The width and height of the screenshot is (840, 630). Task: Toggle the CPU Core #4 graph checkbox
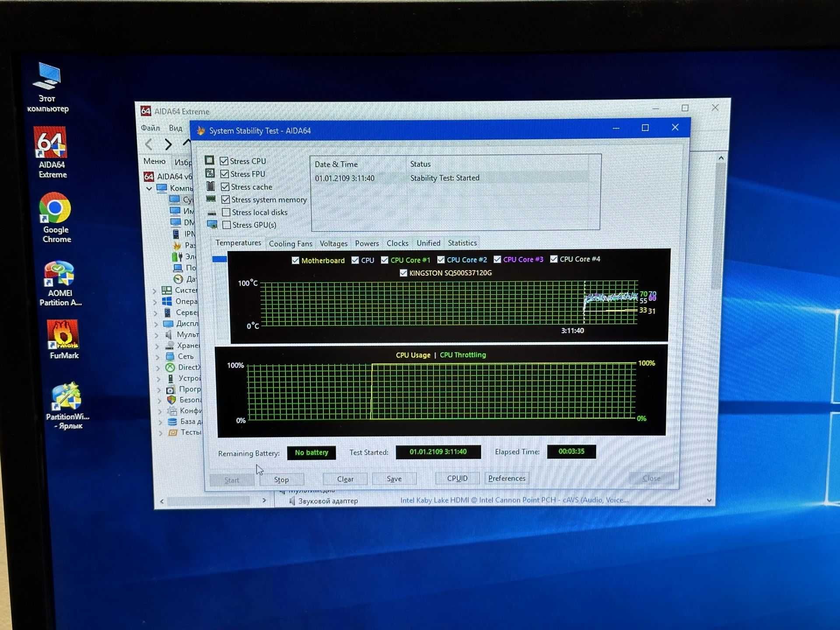[554, 259]
